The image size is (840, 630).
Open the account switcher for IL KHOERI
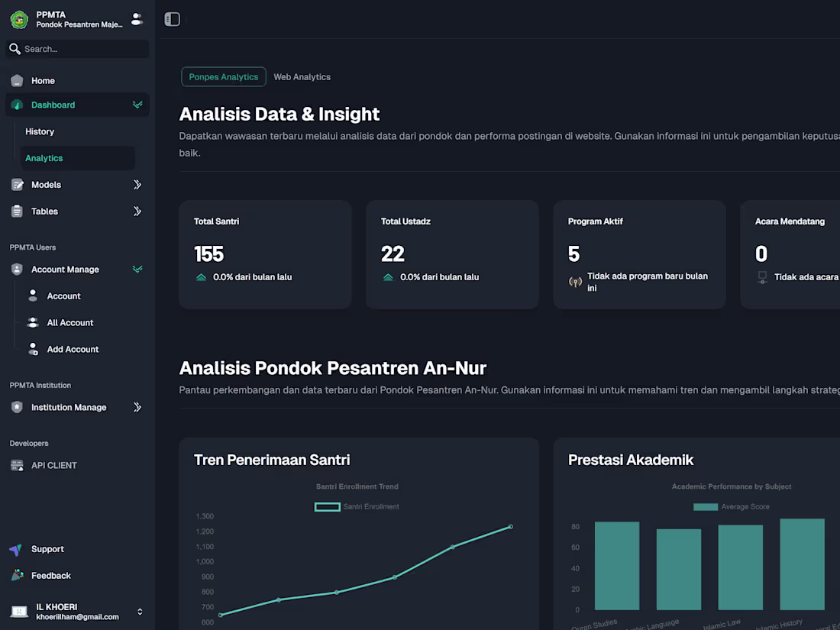tap(140, 611)
